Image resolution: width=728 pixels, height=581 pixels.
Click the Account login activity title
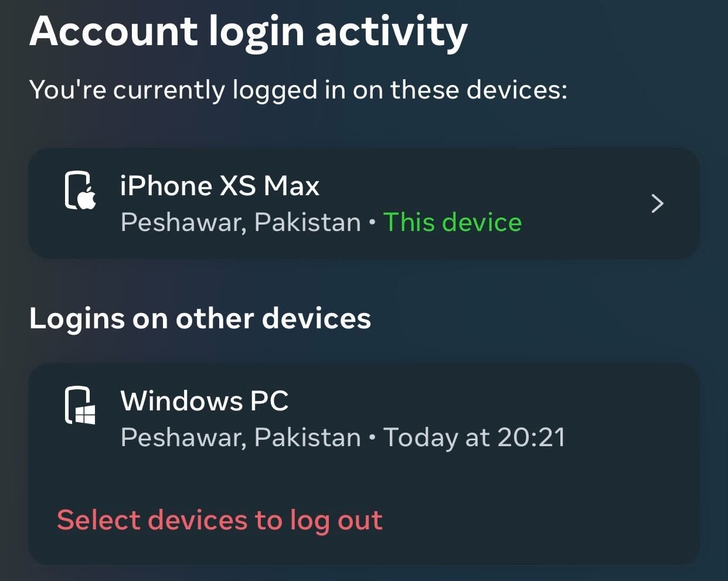(x=249, y=32)
